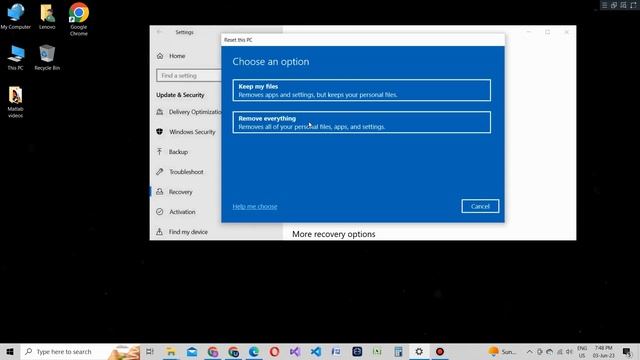Select Google Chrome desktop shortcut
Viewport: 640px width, 360px height.
click(x=78, y=19)
